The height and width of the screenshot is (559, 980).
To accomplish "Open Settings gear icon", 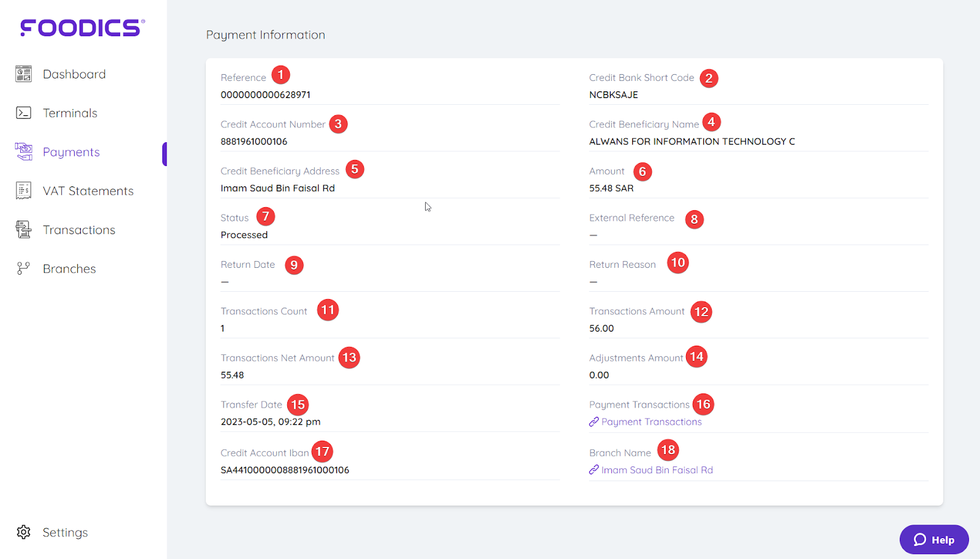I will [x=23, y=532].
